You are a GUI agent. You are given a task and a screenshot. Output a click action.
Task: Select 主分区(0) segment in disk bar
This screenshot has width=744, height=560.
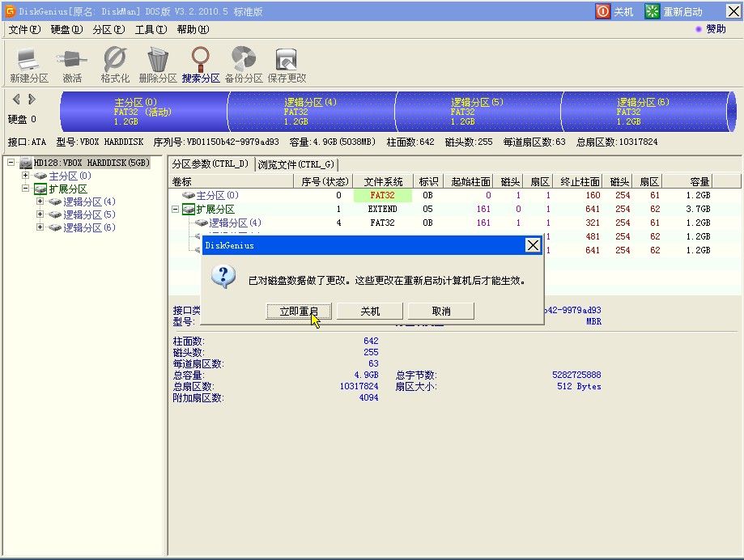[144, 112]
